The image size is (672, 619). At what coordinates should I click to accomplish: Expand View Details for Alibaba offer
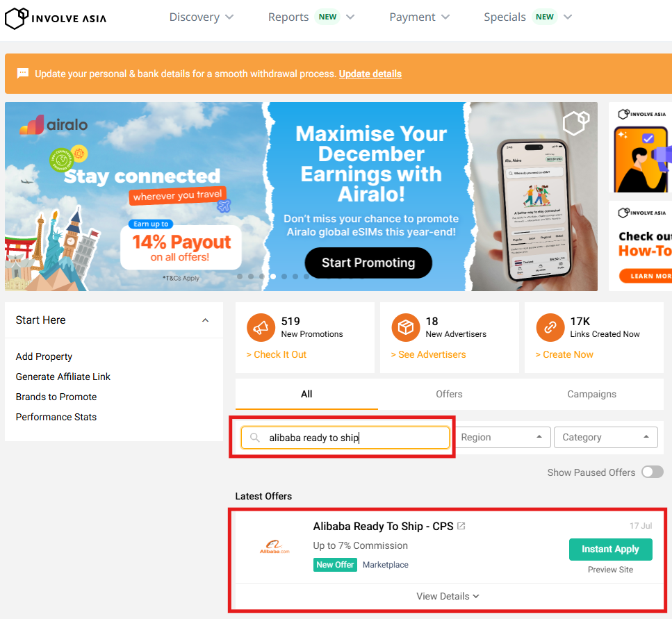(x=448, y=596)
